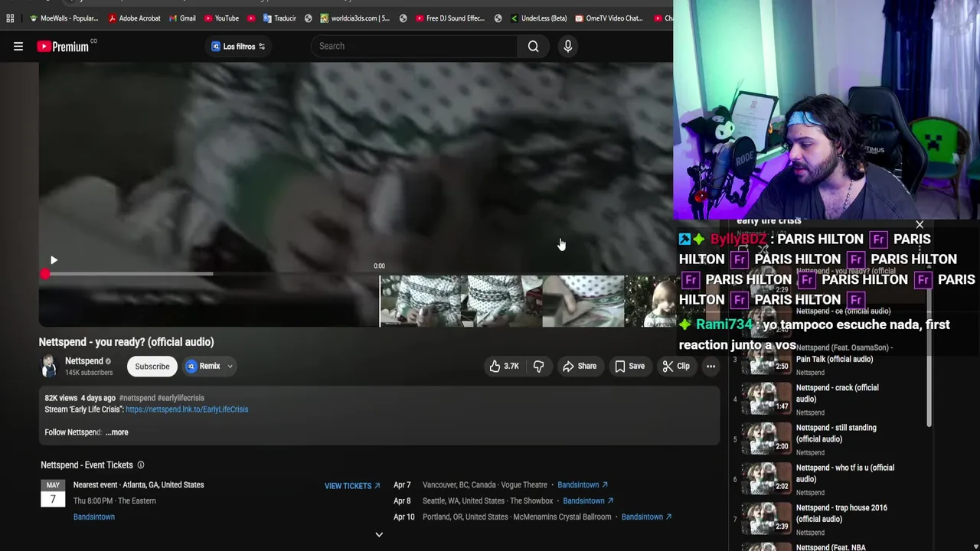Open Bandsintown link for Seattle show

(x=588, y=500)
